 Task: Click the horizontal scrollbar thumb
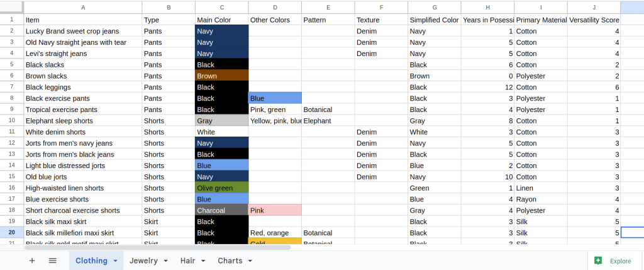coord(157,247)
